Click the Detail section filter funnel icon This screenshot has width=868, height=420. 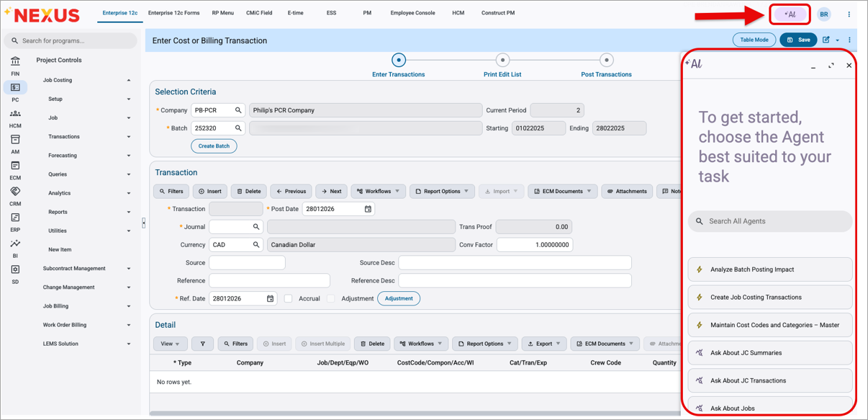(202, 344)
